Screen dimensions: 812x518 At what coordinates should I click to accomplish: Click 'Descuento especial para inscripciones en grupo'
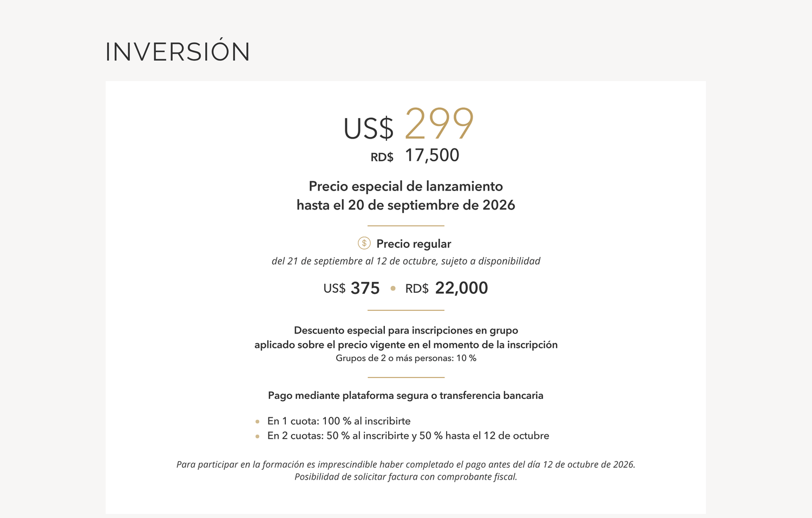(x=406, y=330)
